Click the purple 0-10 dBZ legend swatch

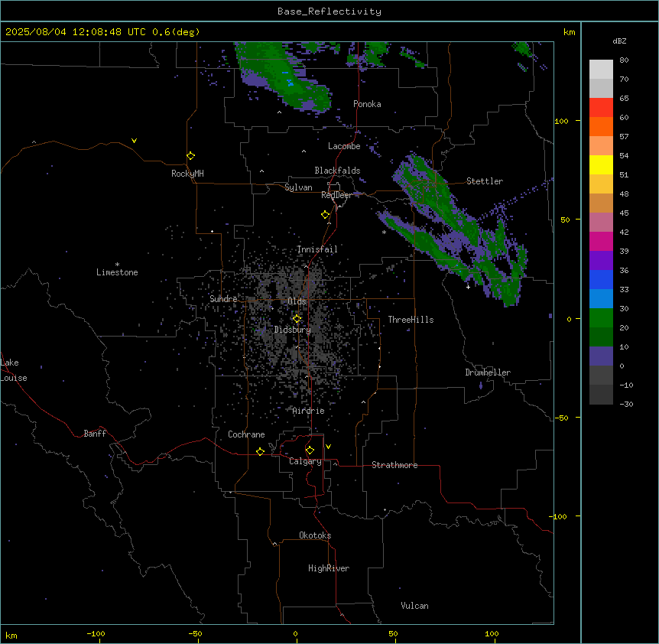point(601,356)
